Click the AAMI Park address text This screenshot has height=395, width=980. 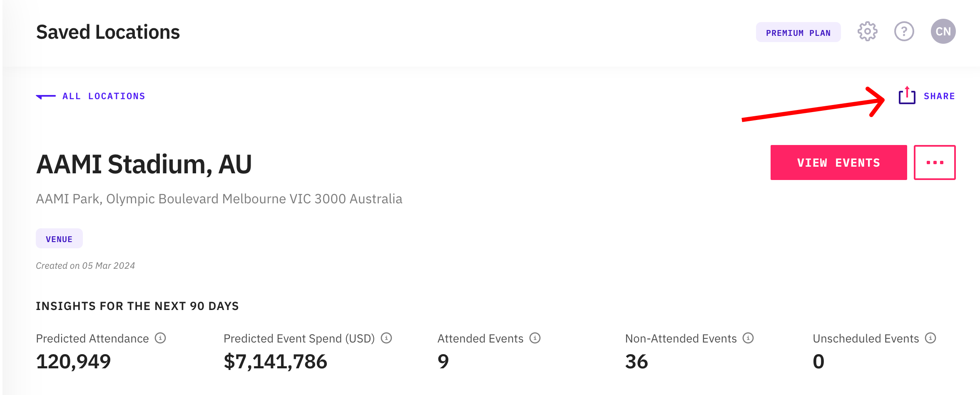(x=219, y=199)
